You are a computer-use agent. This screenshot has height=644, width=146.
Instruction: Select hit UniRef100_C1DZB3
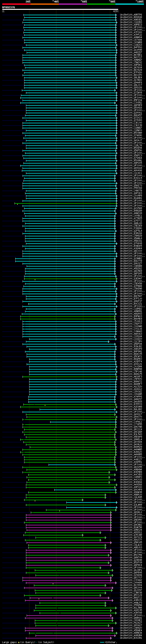(x=131, y=22)
